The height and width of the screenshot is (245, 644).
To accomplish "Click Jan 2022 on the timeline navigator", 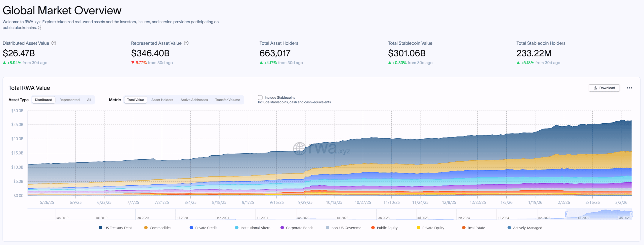I will click(303, 218).
